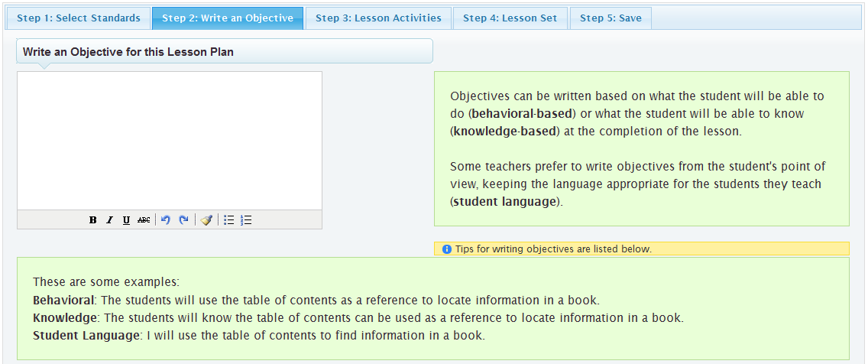Toggle bold formatting in the editor

click(x=92, y=220)
